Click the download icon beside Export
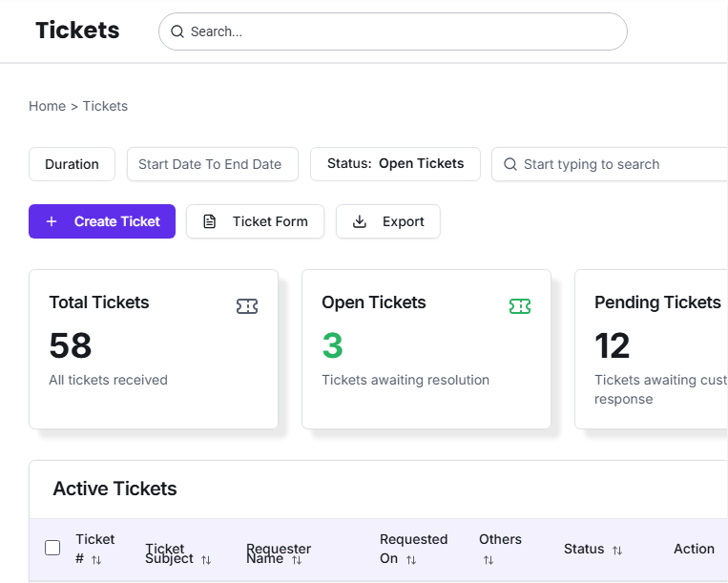Image resolution: width=728 pixels, height=583 pixels. coord(360,221)
